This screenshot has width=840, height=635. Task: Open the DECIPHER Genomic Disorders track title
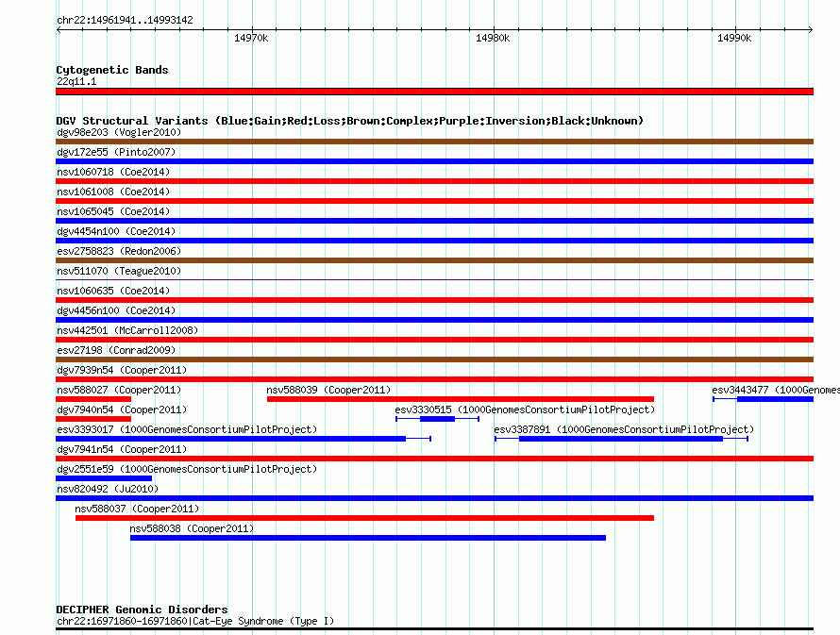pos(142,610)
